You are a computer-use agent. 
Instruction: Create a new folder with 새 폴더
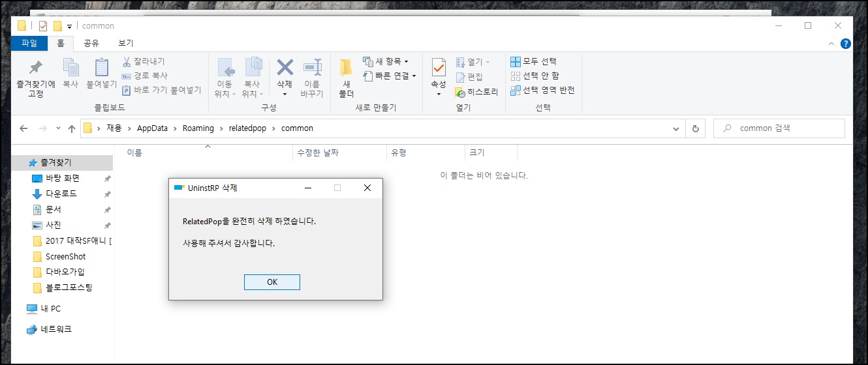click(x=346, y=78)
